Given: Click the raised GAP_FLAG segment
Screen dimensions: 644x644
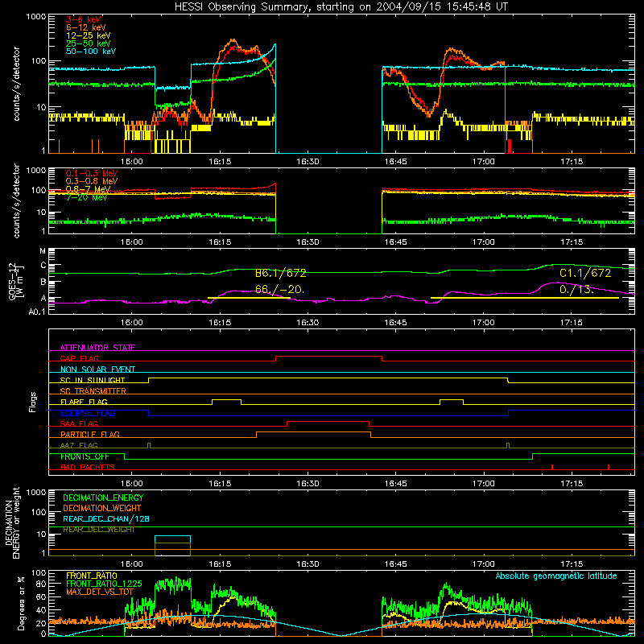Looking at the screenshot, I should click(329, 356).
